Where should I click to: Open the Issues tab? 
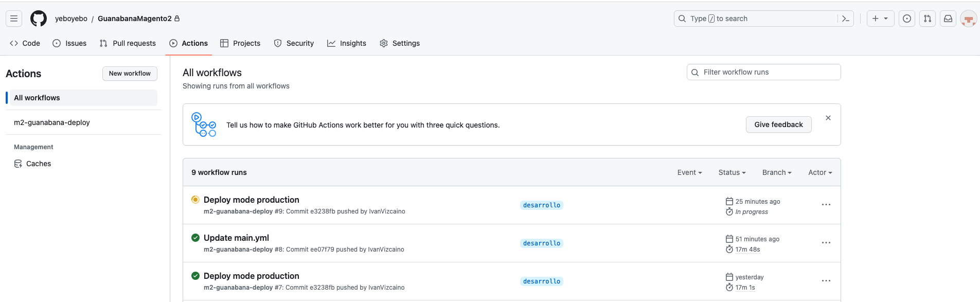pyautogui.click(x=69, y=43)
